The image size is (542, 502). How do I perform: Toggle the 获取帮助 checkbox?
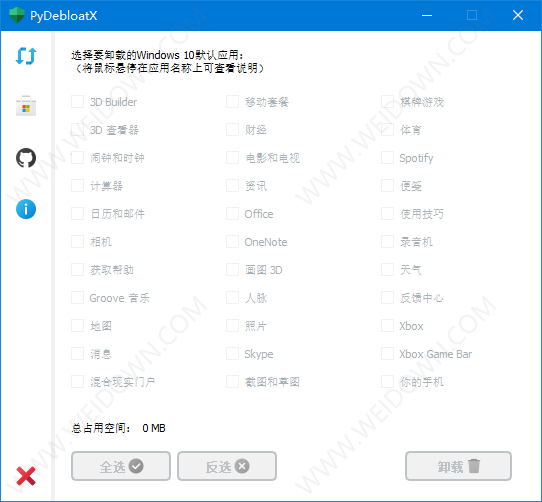77,270
